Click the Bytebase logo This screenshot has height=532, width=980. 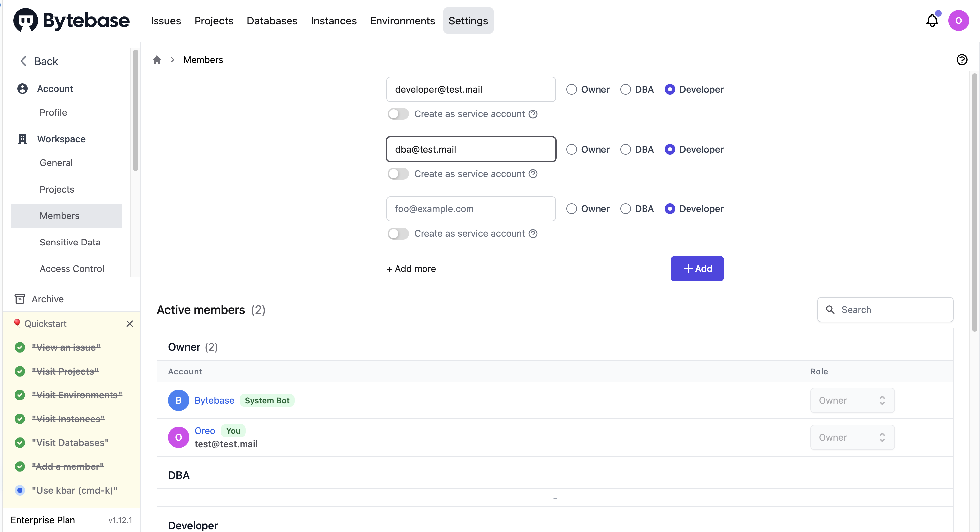(x=71, y=21)
